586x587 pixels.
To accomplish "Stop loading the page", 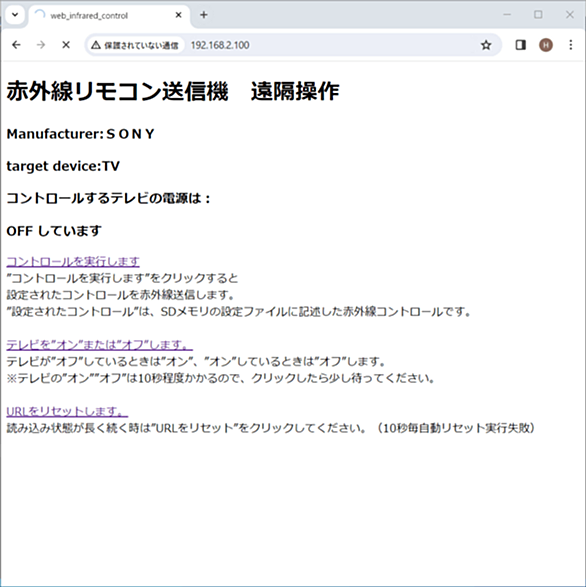I will click(x=66, y=45).
